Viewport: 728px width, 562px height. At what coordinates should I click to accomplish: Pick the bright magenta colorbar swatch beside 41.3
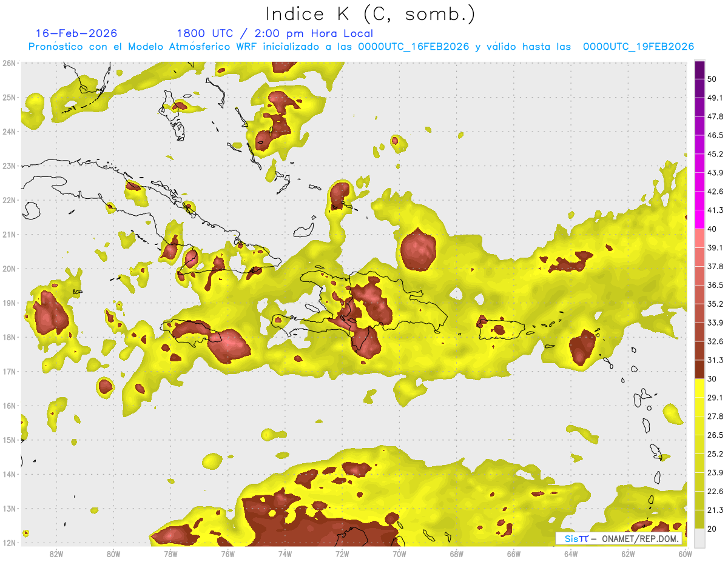coord(699,219)
